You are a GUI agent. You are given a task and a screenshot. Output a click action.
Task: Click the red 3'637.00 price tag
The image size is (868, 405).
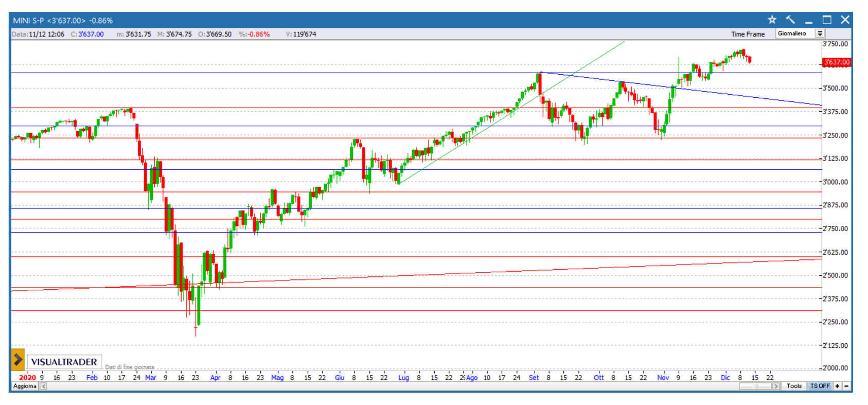(837, 62)
